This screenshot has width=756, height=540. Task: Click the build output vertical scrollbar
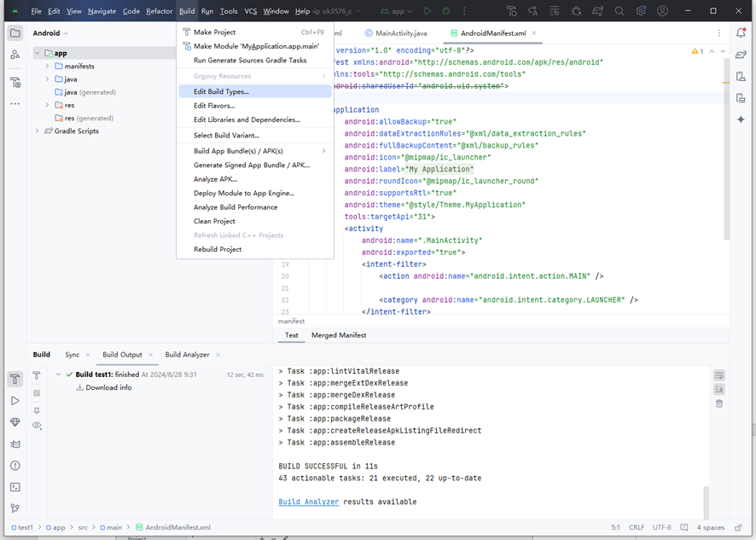(x=707, y=502)
